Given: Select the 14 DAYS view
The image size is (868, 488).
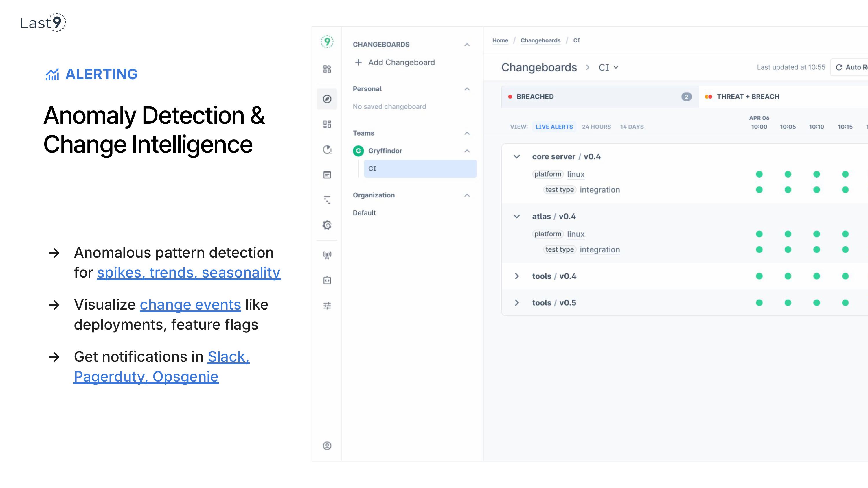Looking at the screenshot, I should [632, 127].
